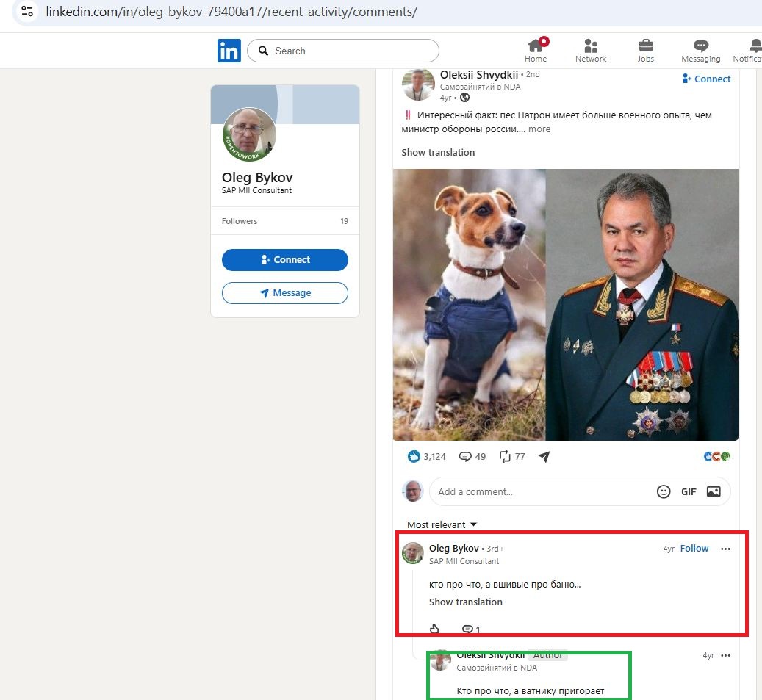This screenshot has height=700, width=762.
Task: Open Oleksii Shvydkii's name link on post
Action: [478, 75]
